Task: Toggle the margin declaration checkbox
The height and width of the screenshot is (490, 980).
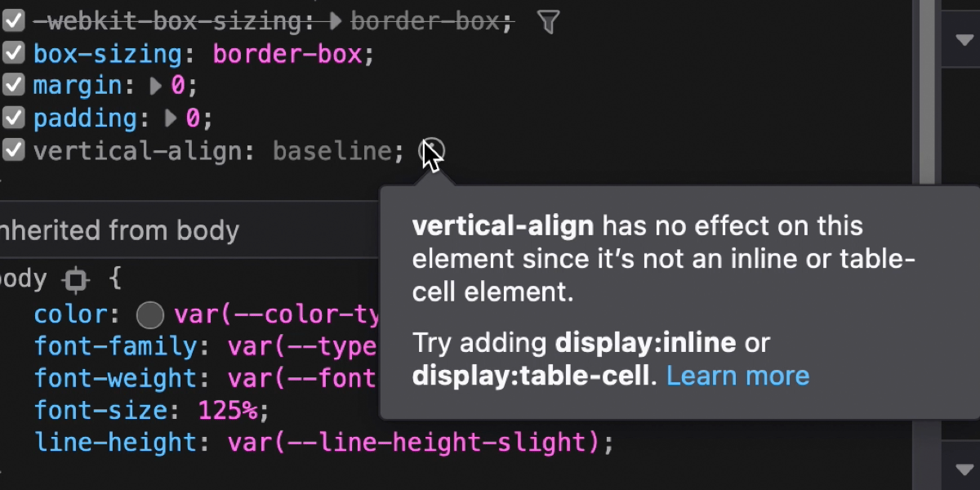Action: tap(14, 86)
